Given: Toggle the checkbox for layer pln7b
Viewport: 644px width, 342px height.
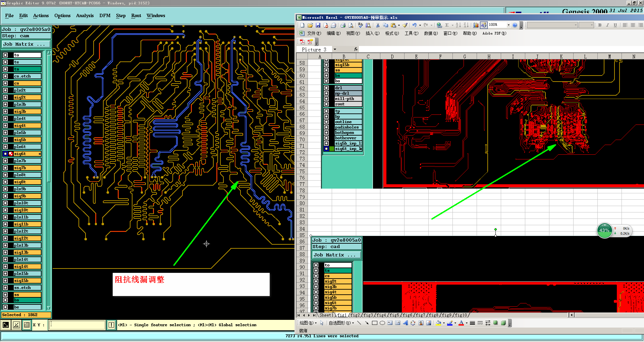Looking at the screenshot, I should 5,161.
